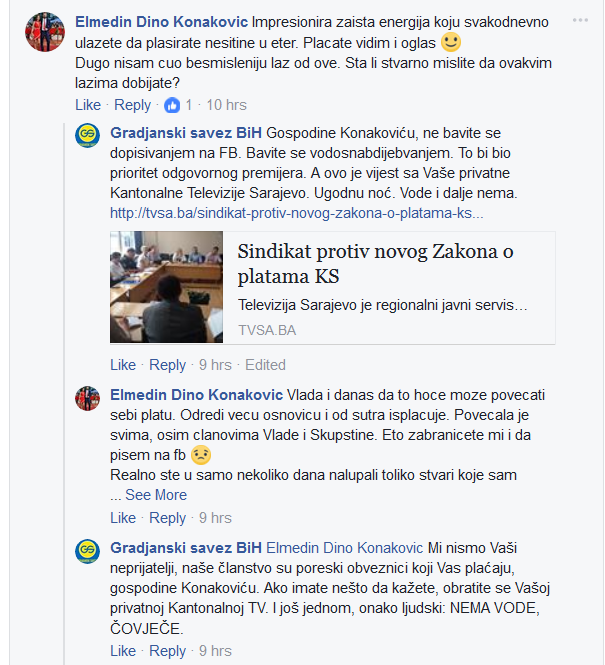
Task: Open the meeting room article thumbnail
Action: [x=167, y=287]
